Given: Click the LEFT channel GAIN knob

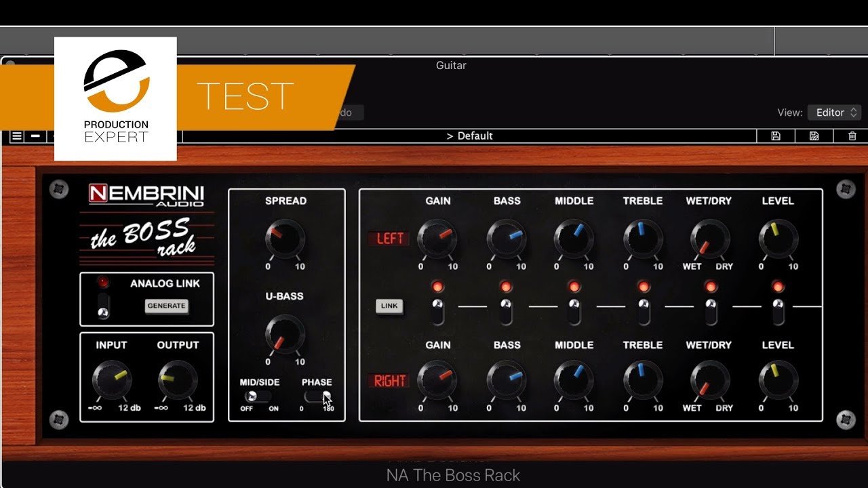Looking at the screenshot, I should (437, 239).
